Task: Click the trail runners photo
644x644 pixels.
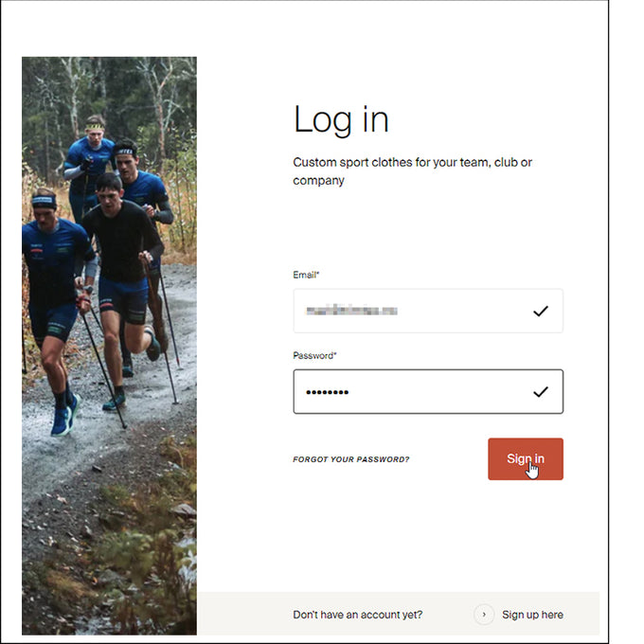Action: point(109,346)
